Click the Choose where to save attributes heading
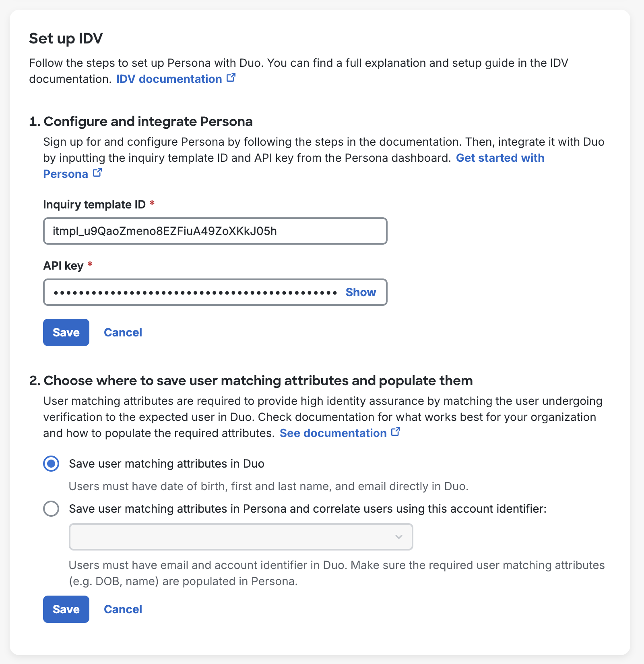 pos(251,380)
